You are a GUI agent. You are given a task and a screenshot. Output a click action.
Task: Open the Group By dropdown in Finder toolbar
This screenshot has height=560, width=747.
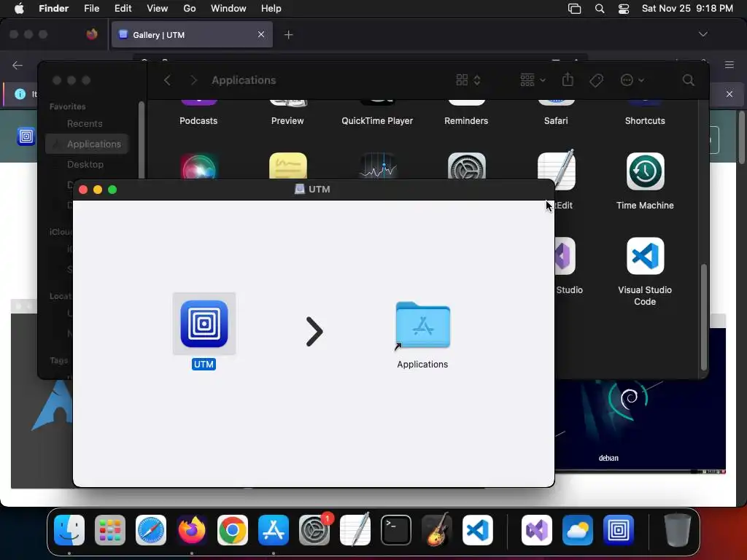(533, 80)
